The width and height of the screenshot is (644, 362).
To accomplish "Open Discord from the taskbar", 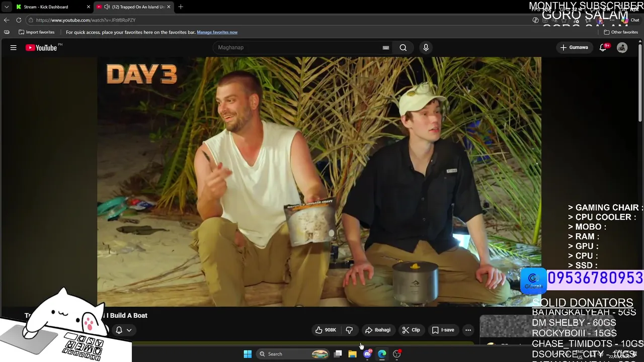I will (x=367, y=354).
